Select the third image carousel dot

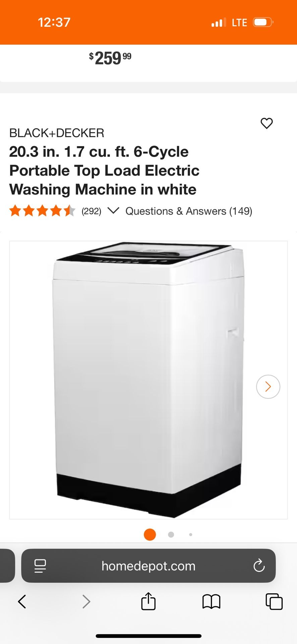(x=191, y=535)
